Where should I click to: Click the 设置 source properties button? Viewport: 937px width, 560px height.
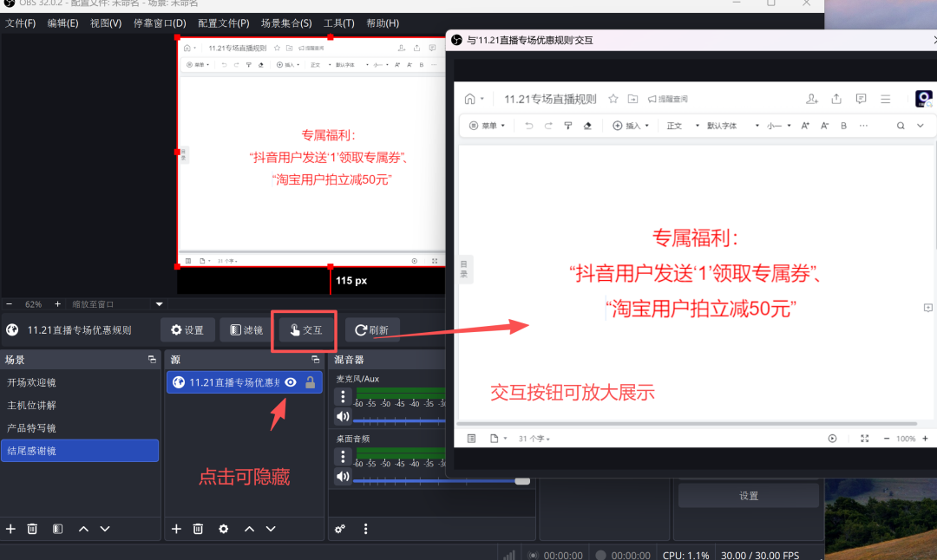(187, 330)
